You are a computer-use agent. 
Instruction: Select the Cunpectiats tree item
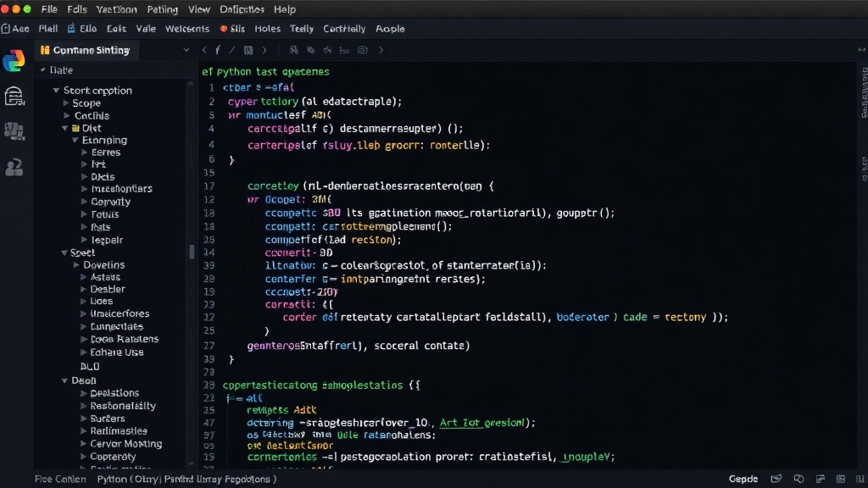117,326
